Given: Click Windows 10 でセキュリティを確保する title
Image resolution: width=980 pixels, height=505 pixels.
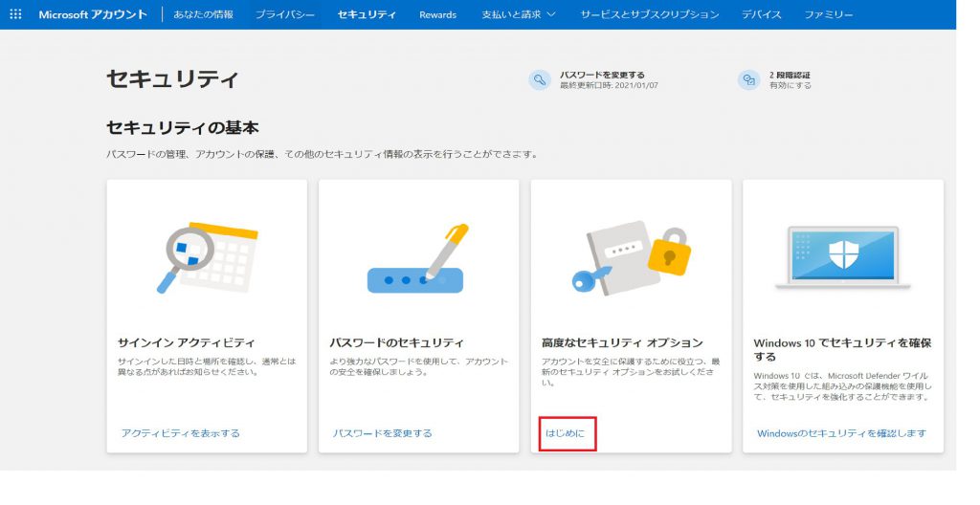Looking at the screenshot, I should coord(842,349).
